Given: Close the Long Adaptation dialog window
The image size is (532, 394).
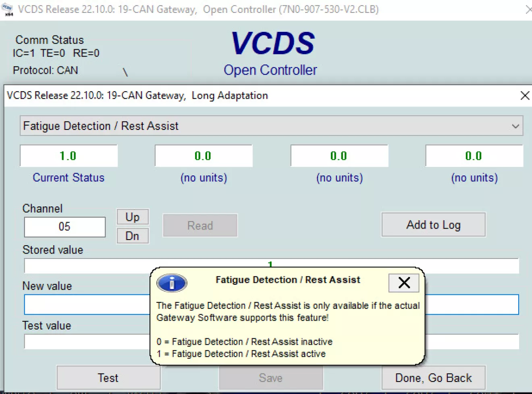Looking at the screenshot, I should point(525,96).
